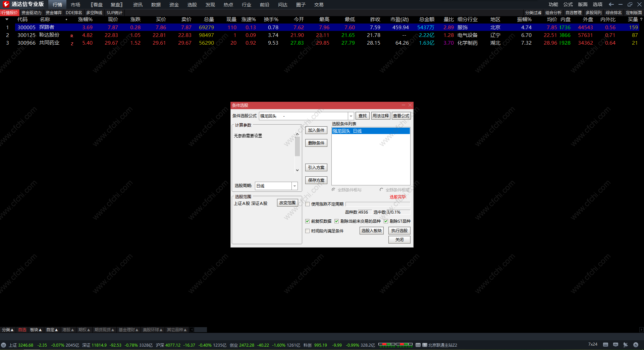
Task: Click the camera icon before 北京联通主站Z2
Action: [418, 345]
